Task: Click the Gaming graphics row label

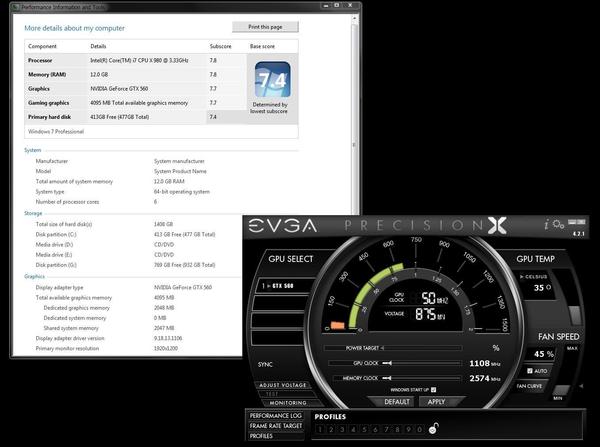Action: 49,103
